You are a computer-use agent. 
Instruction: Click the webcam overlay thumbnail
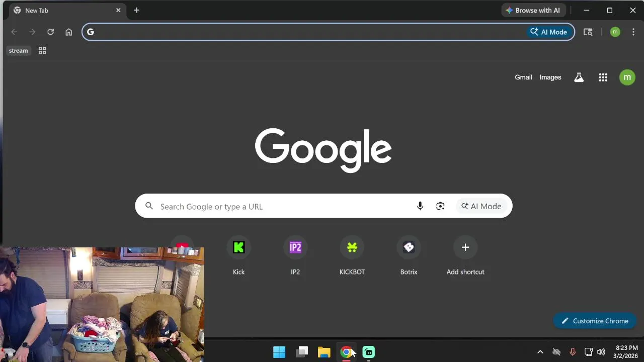102,305
